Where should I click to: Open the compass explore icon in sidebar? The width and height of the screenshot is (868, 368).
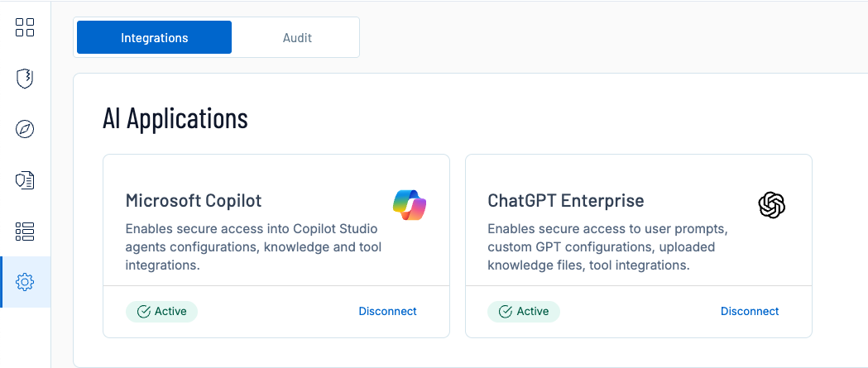coord(25,130)
